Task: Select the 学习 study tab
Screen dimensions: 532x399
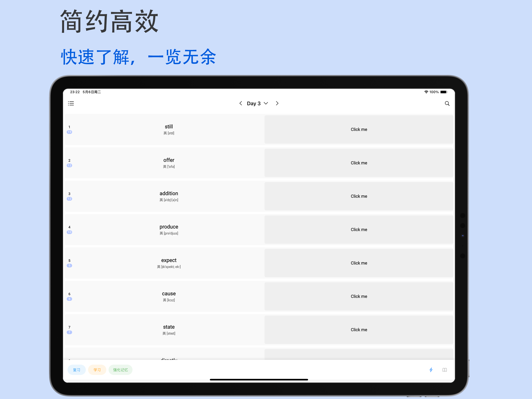Action: [x=97, y=370]
